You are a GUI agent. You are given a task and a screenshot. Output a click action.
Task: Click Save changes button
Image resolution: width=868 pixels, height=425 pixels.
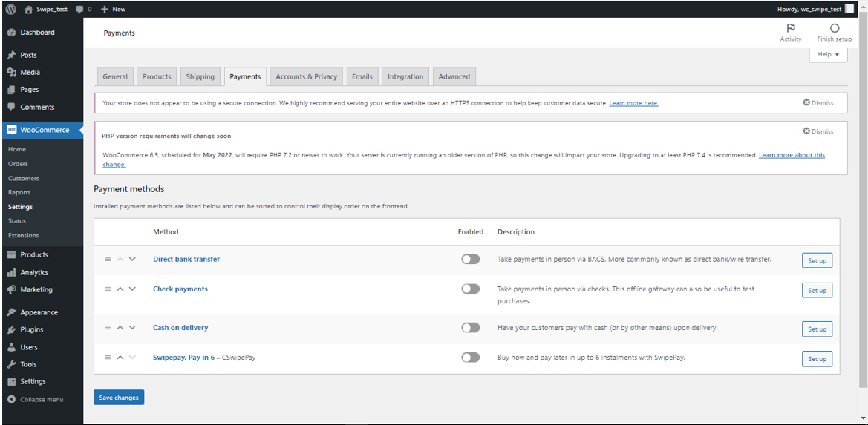point(119,398)
